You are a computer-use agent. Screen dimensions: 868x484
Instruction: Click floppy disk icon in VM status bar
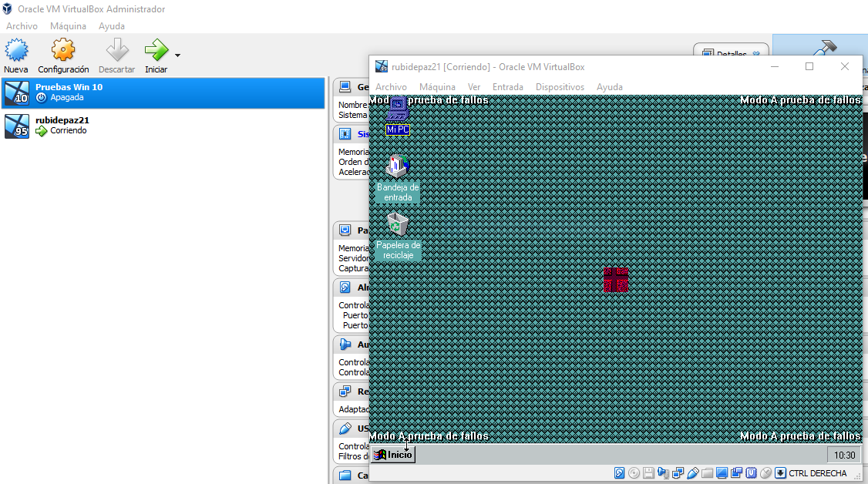(648, 473)
